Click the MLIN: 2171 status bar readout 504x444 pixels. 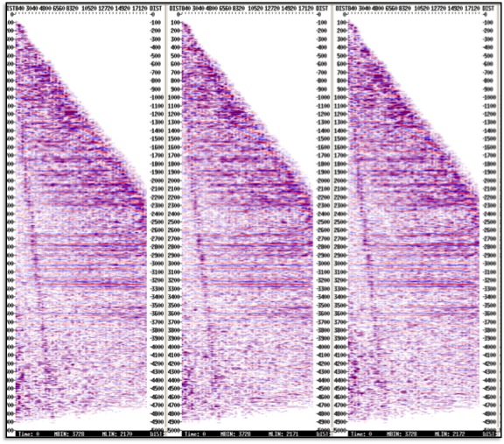tap(283, 434)
